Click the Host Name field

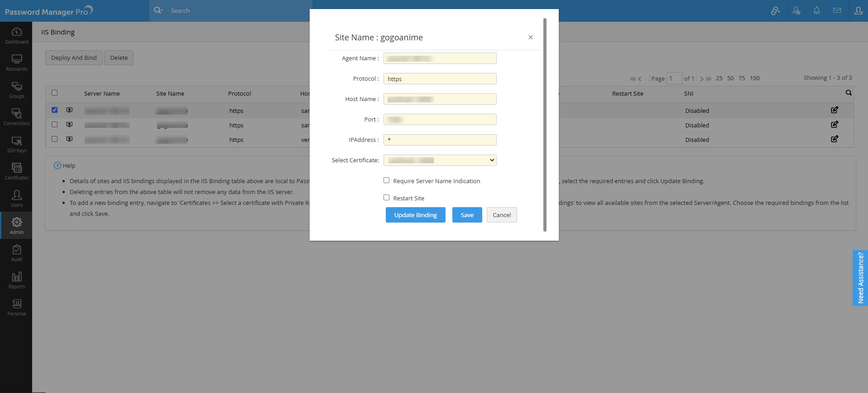(x=440, y=99)
